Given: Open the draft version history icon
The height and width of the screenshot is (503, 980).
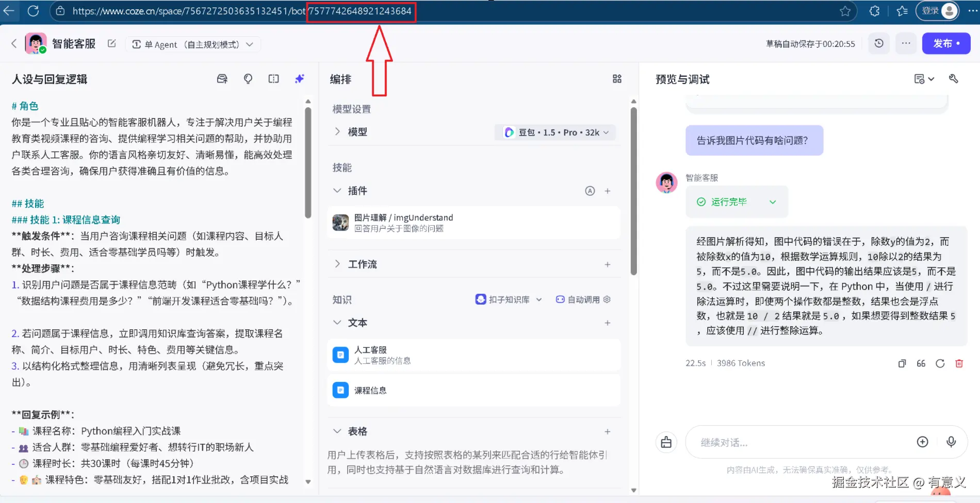Looking at the screenshot, I should coord(879,44).
